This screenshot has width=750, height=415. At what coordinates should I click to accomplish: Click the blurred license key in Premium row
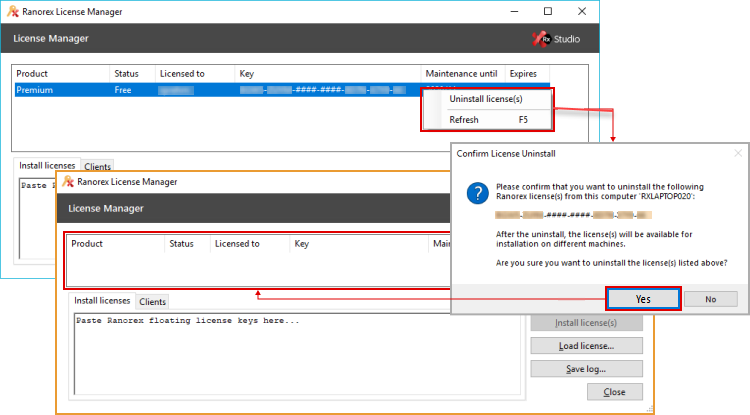(322, 90)
